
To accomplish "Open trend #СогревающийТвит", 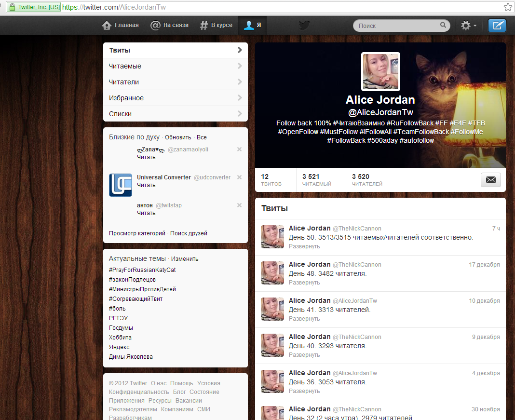I will tap(136, 299).
